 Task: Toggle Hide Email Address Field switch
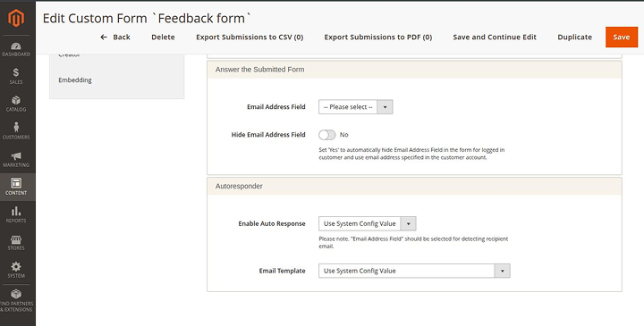327,135
